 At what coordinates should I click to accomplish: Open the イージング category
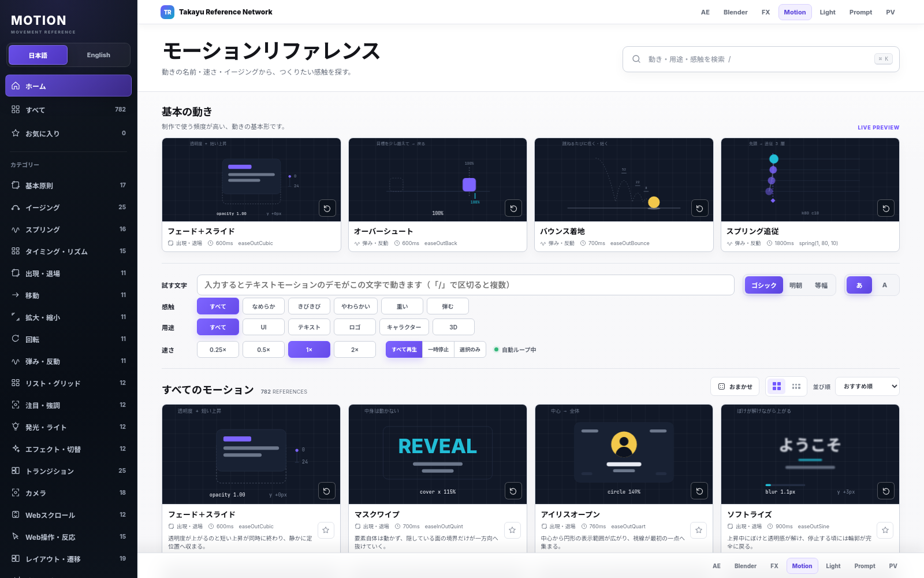[68, 207]
